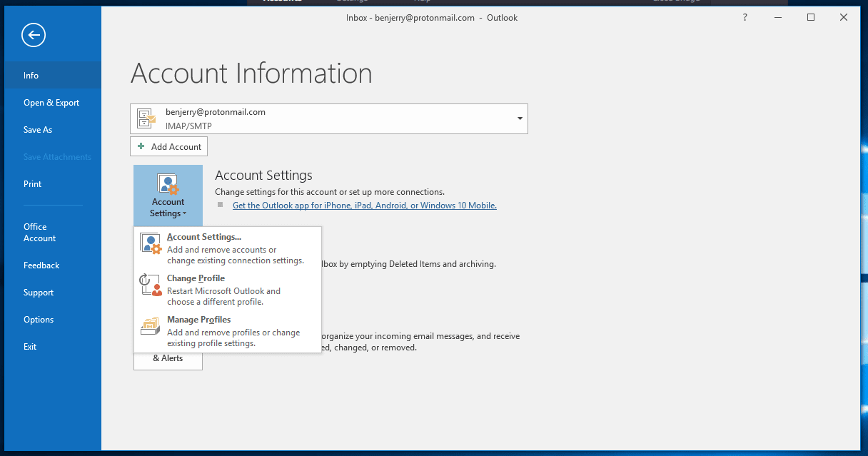This screenshot has width=868, height=456.
Task: Click the Help question mark icon
Action: pyautogui.click(x=745, y=18)
